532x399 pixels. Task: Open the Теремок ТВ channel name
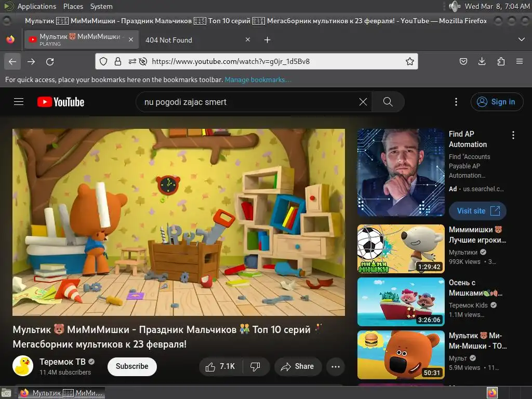point(62,362)
